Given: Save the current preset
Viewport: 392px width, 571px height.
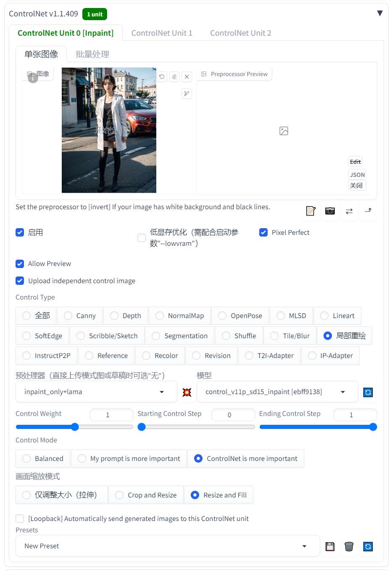Looking at the screenshot, I should coord(330,546).
